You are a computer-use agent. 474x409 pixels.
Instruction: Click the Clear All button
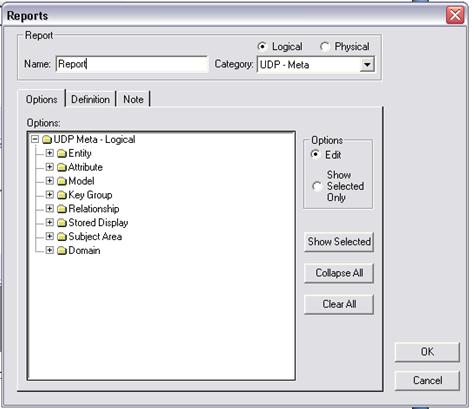click(x=339, y=304)
